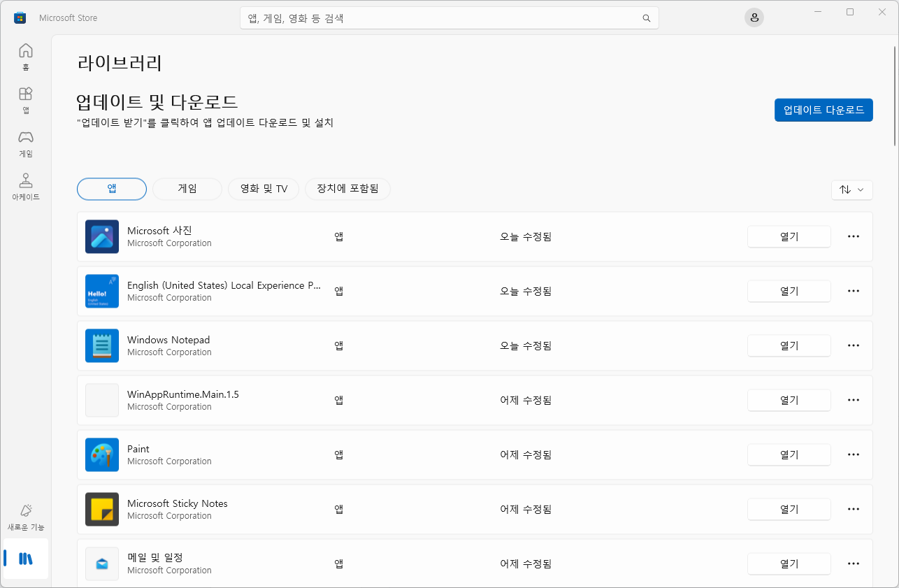Select the 장치에 포함됨 filter tab
899x588 pixels.
(347, 189)
